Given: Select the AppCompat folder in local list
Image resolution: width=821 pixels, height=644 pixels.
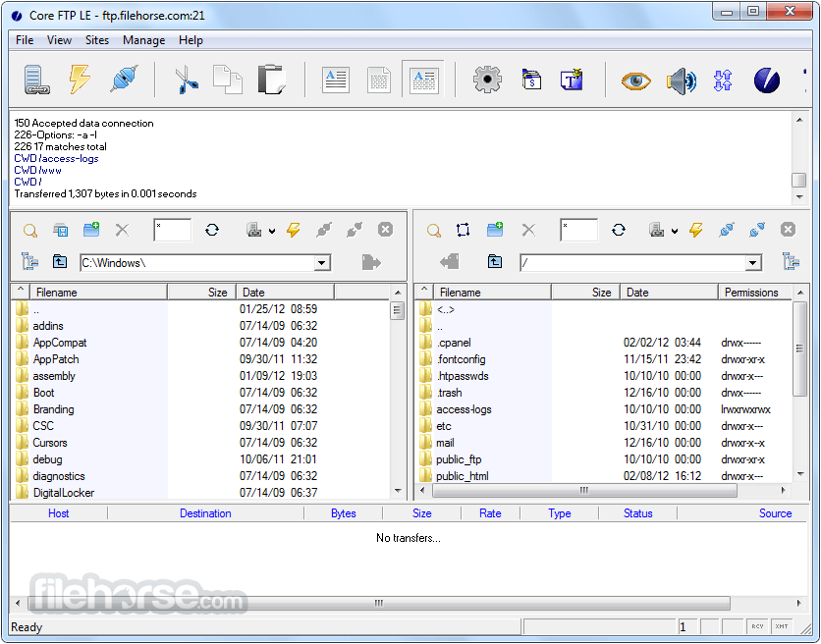Looking at the screenshot, I should pos(60,343).
